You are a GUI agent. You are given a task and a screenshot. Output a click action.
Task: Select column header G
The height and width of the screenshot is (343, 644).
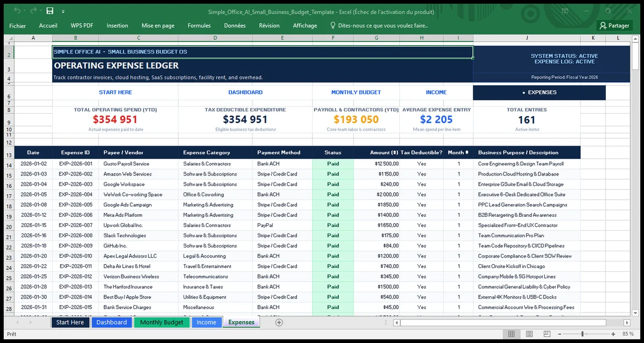[x=376, y=38]
